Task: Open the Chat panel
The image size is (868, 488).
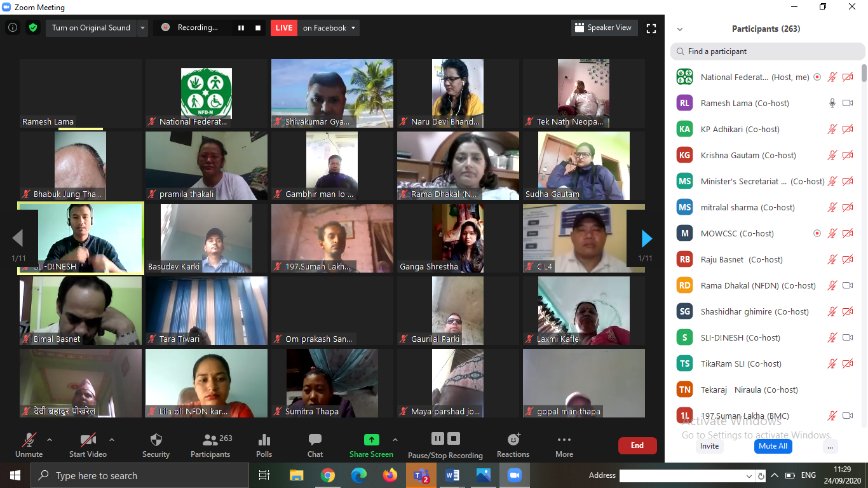Action: 315,440
